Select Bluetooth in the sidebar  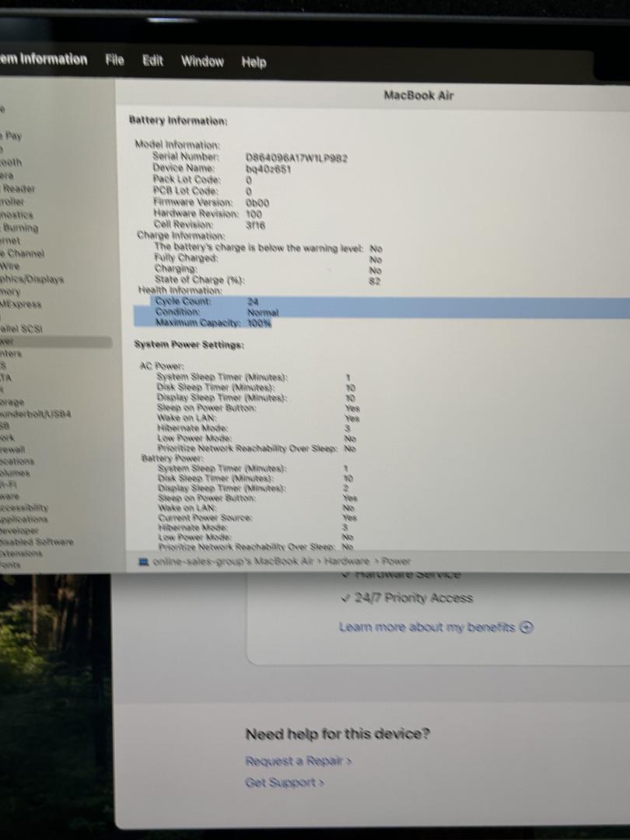11,162
